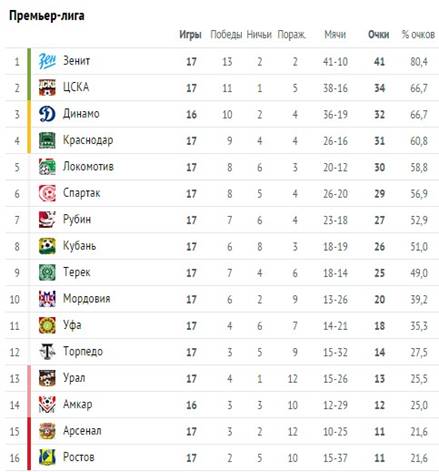Image resolution: width=439 pixels, height=472 pixels.
Task: Click the Зенит club logo
Action: (47, 61)
